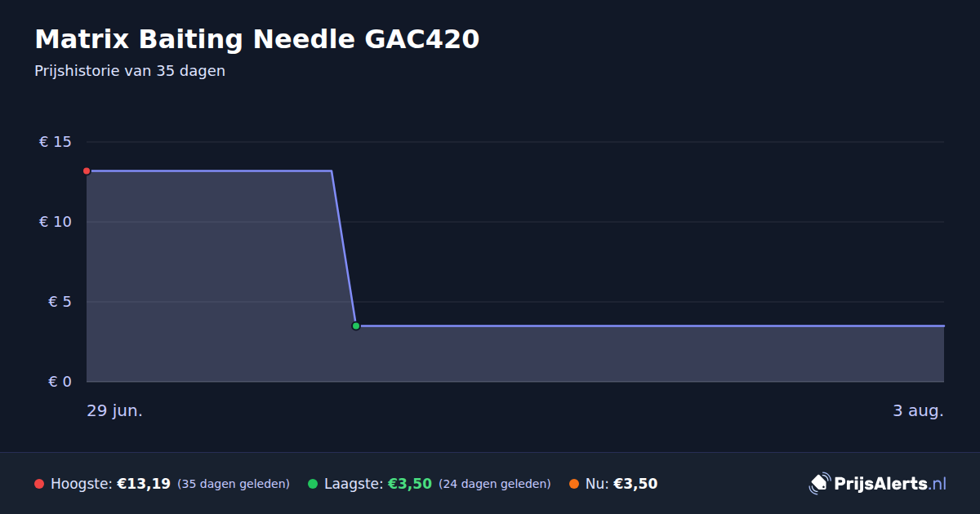980x514 pixels.
Task: Click the 29 jun. start date label
Action: pyautogui.click(x=115, y=411)
